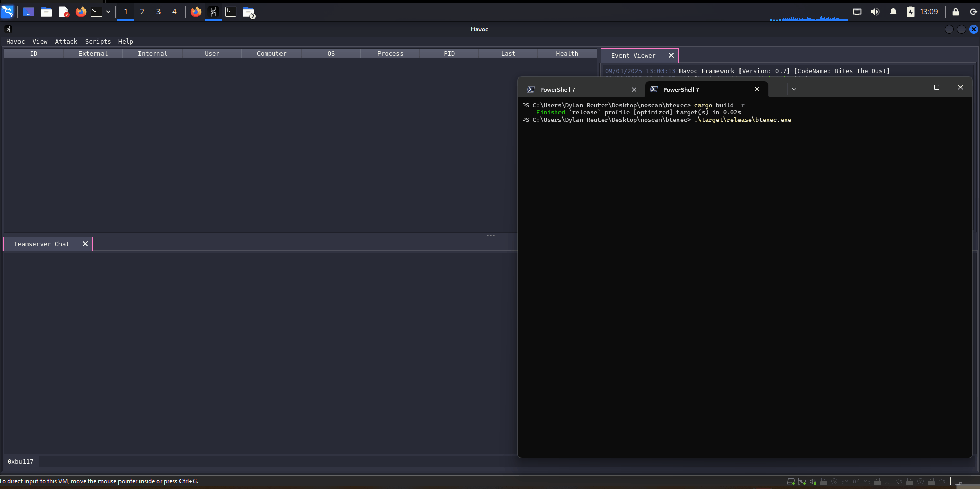This screenshot has width=980, height=489.
Task: Launch Firefox from the panel launcher
Action: [x=81, y=12]
